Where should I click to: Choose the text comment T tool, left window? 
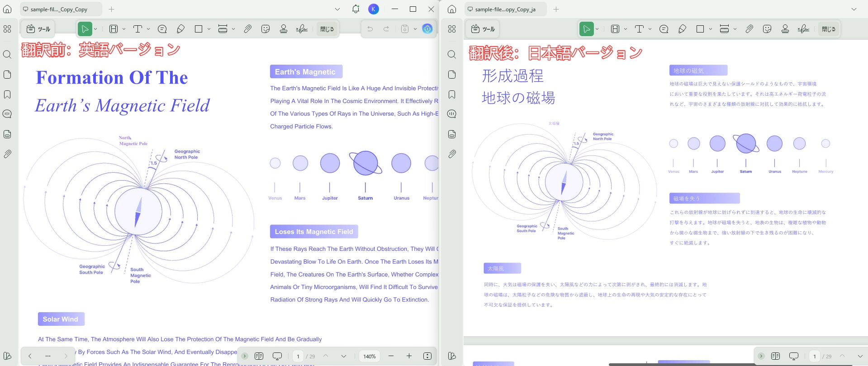tap(138, 29)
